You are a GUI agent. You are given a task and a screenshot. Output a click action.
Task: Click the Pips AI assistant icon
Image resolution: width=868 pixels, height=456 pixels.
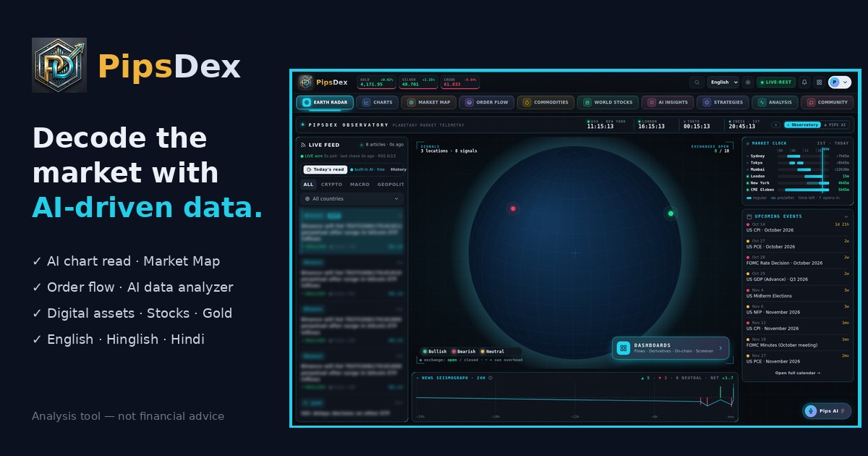(x=811, y=410)
